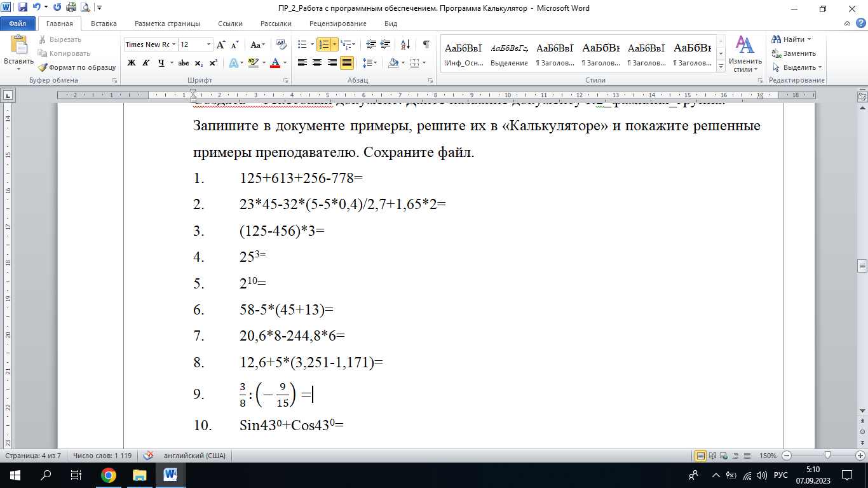Click the Print Preview icon in Quick Access toolbar
868x488 pixels.
(x=85, y=8)
